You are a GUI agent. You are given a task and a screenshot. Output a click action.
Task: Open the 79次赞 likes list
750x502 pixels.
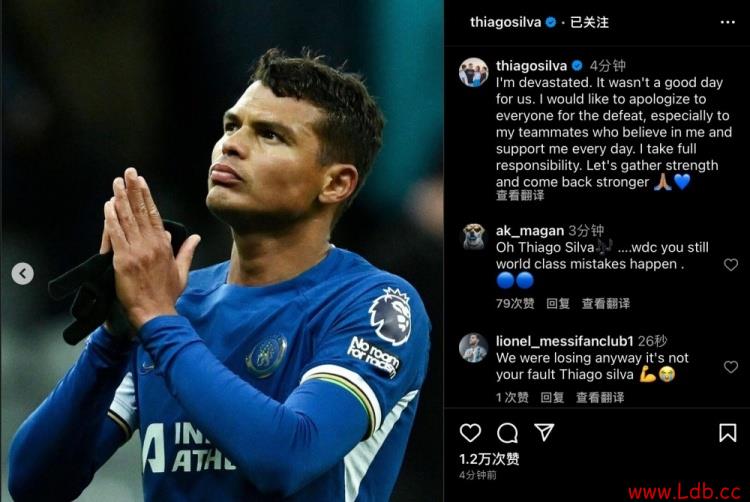515,304
